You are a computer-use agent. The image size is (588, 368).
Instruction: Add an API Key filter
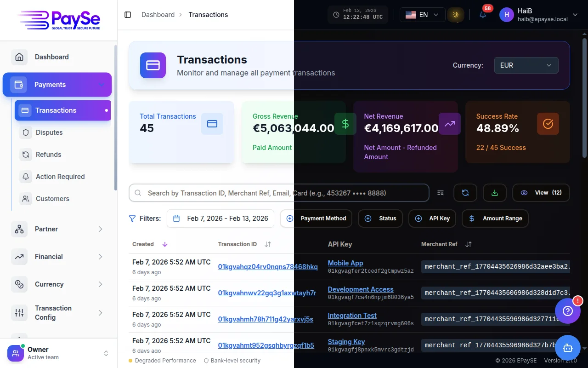pos(432,218)
